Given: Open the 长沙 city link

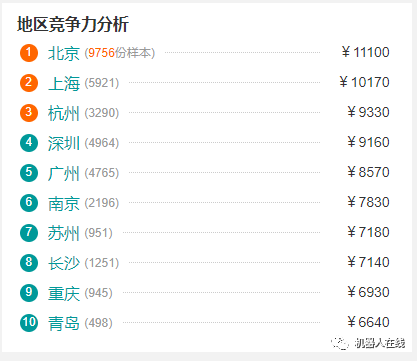Looking at the screenshot, I should 64,263.
